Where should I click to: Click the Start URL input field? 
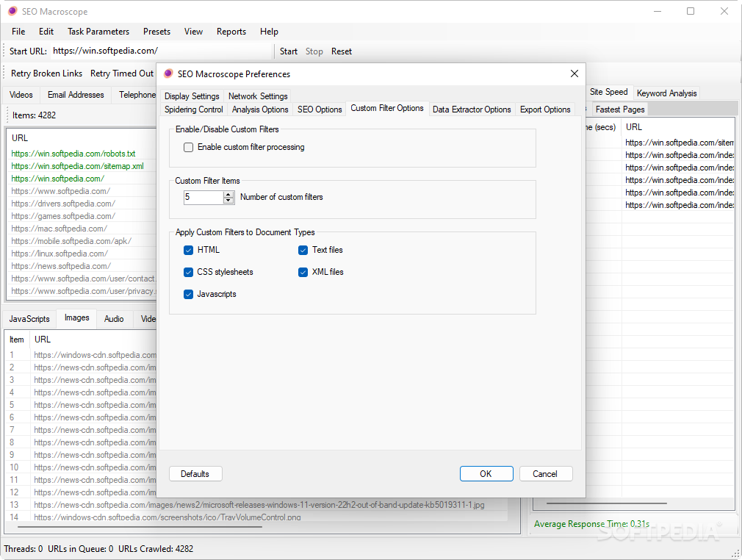pyautogui.click(x=160, y=51)
